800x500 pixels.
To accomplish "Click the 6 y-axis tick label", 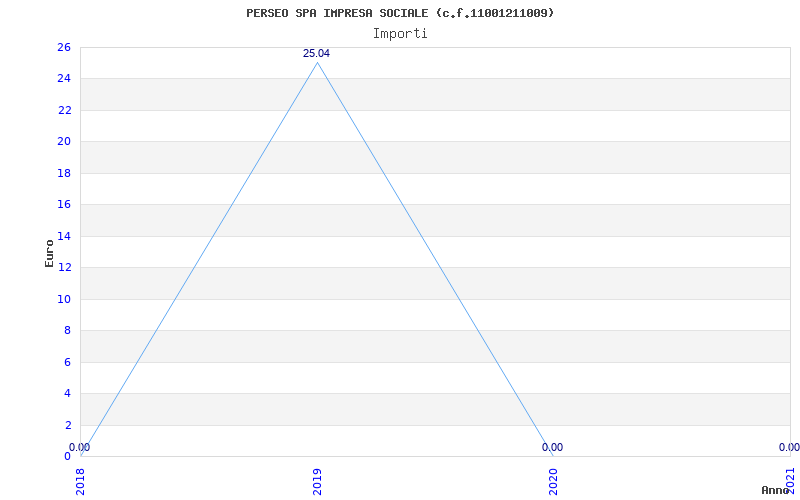I will pos(67,362).
